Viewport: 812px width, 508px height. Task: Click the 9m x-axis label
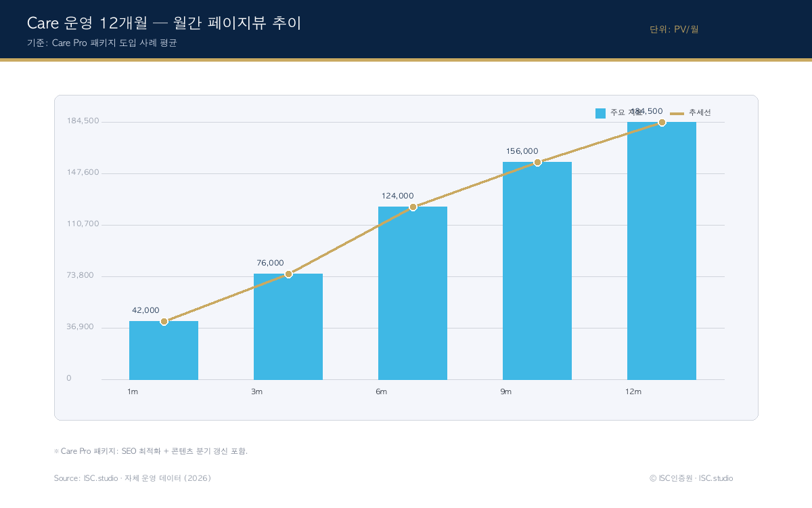(506, 392)
